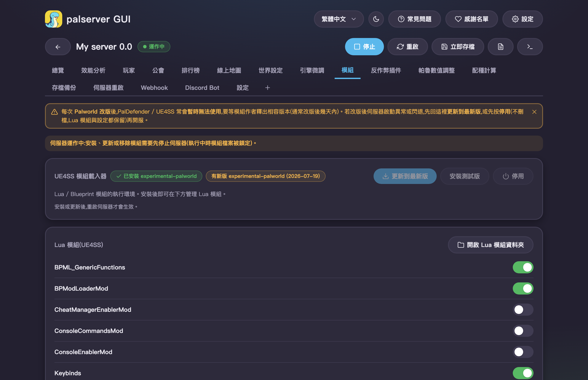This screenshot has height=380, width=588.
Task: Open the 公會 tab
Action: pos(158,70)
